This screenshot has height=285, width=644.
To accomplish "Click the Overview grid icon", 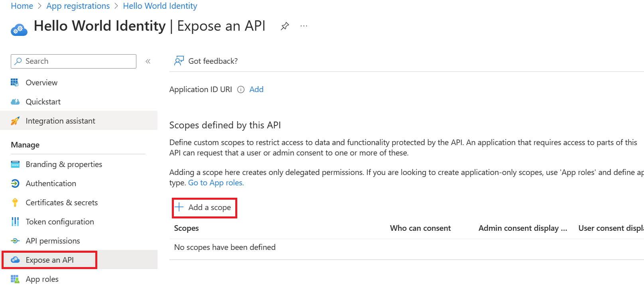I will point(15,83).
